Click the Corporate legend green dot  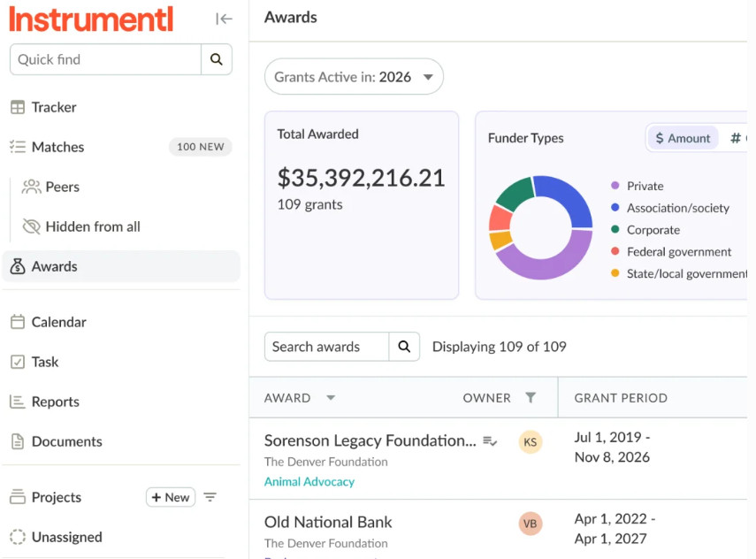(615, 229)
